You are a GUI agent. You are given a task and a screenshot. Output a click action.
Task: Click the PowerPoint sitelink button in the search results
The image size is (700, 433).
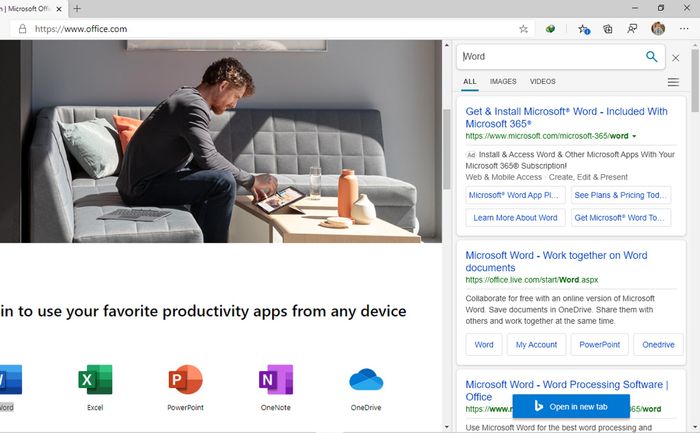[600, 345]
